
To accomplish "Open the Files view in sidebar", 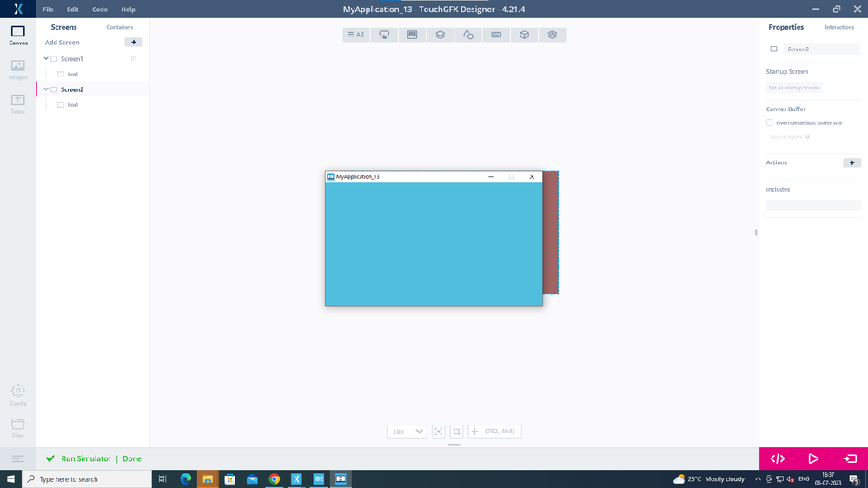I will (17, 428).
